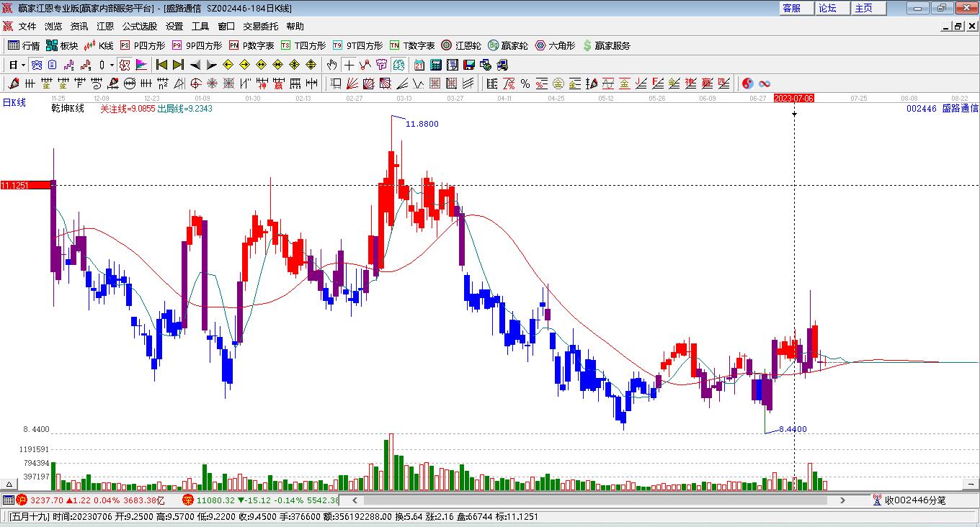Step forward with black right arrow
Viewport: 980px width, 527px height.
211,65
